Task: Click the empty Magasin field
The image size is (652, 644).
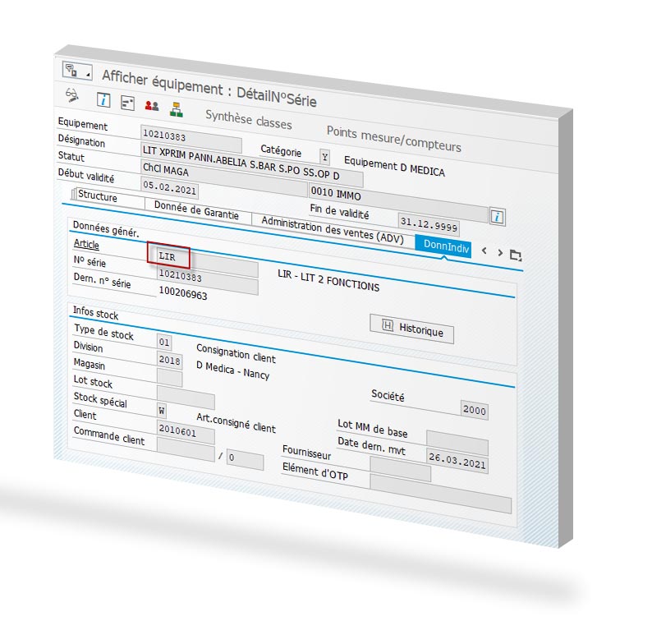Action: point(170,378)
